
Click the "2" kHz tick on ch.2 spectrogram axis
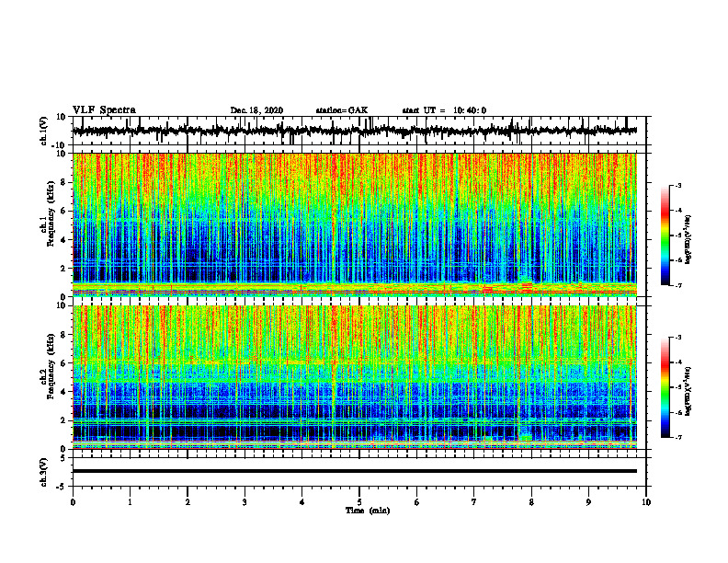pos(63,420)
